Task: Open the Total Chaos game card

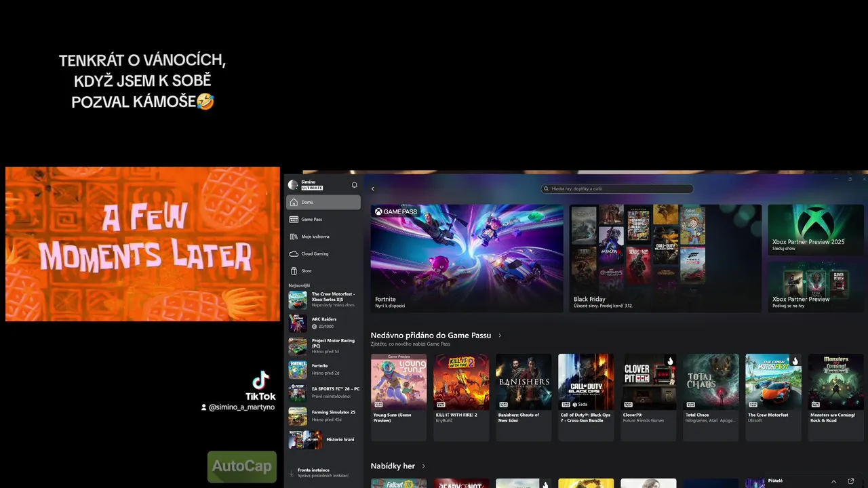Action: click(x=711, y=397)
